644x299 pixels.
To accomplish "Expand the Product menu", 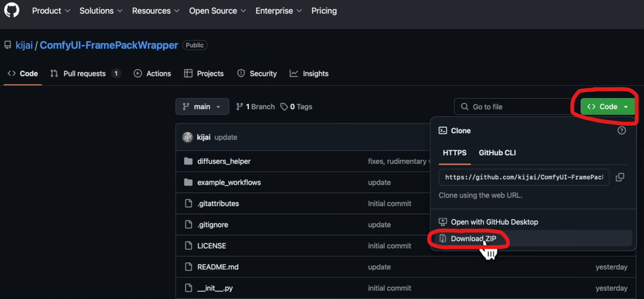I will (x=51, y=11).
